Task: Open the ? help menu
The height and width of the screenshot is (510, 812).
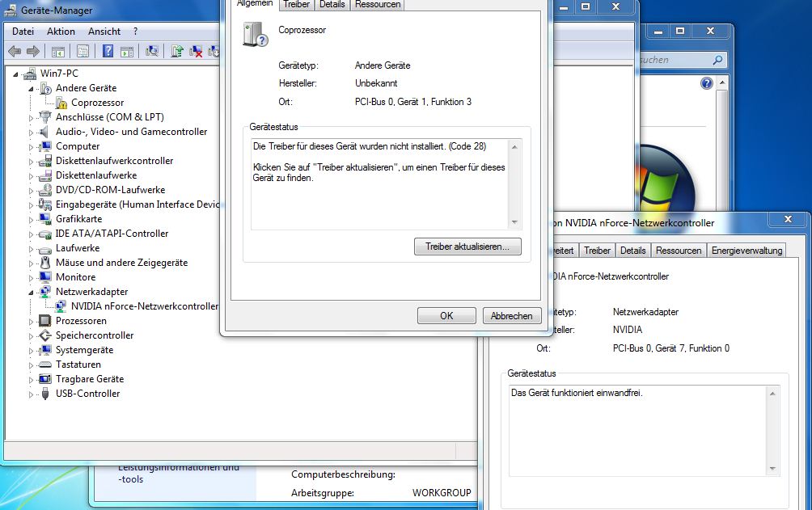Action: 135,31
